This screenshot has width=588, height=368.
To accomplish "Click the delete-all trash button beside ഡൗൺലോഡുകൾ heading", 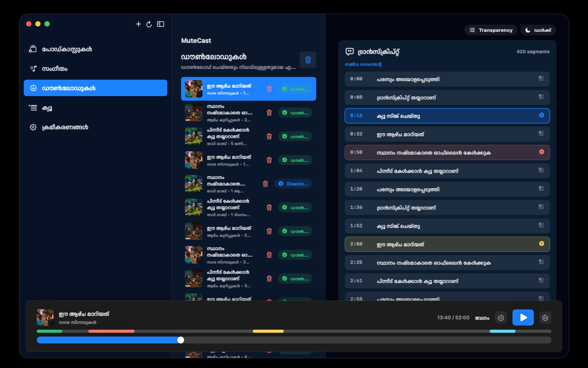I will pos(308,60).
